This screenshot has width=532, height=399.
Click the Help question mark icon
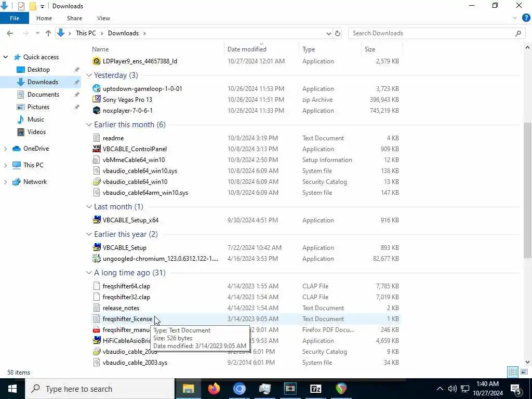[x=526, y=18]
